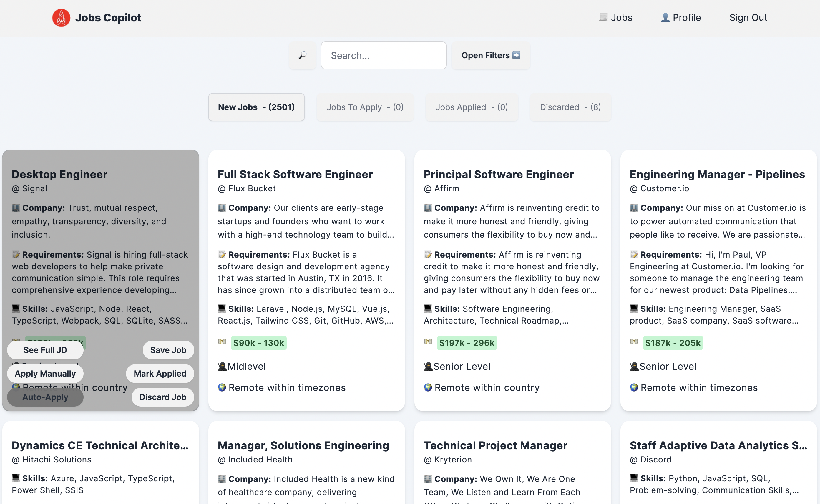This screenshot has width=820, height=504.
Task: Click globe icon on Customer.io card
Action: [x=634, y=388]
